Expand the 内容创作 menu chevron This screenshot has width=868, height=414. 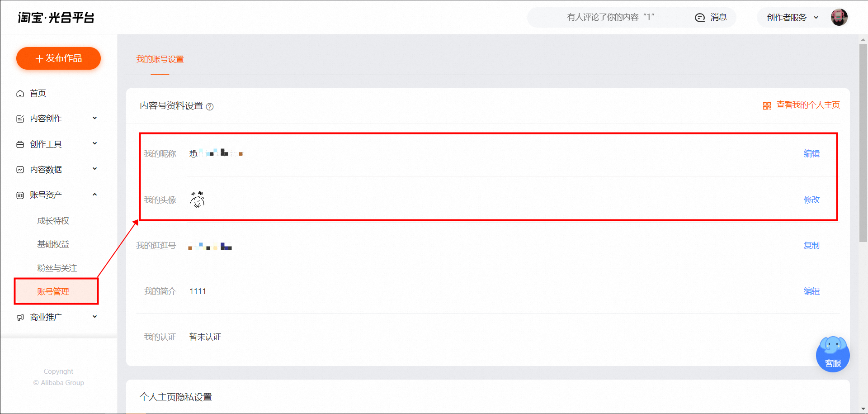pos(95,118)
